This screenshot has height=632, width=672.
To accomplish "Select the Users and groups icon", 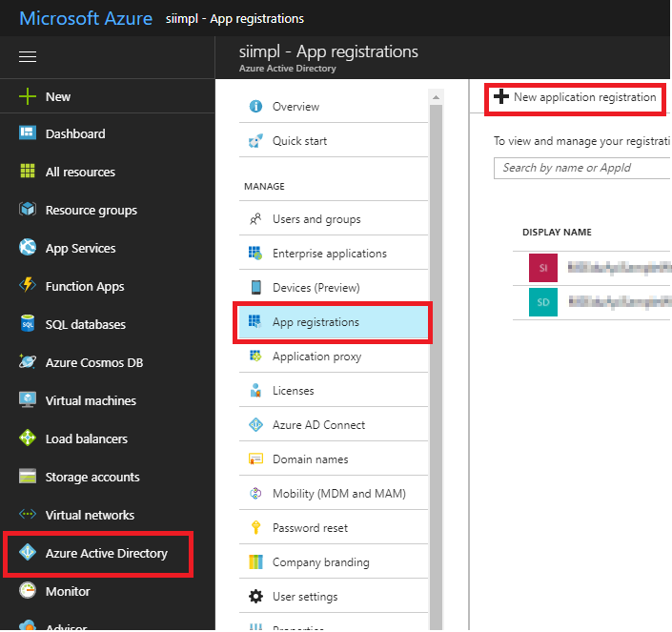I will click(x=255, y=219).
